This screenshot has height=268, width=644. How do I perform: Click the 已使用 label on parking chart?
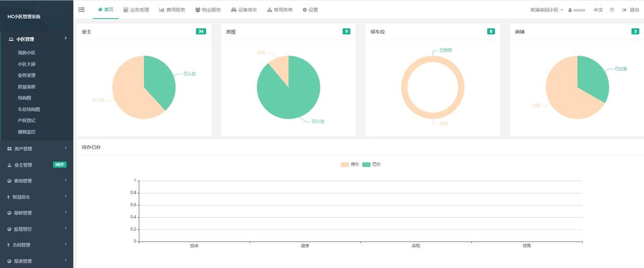(x=446, y=50)
